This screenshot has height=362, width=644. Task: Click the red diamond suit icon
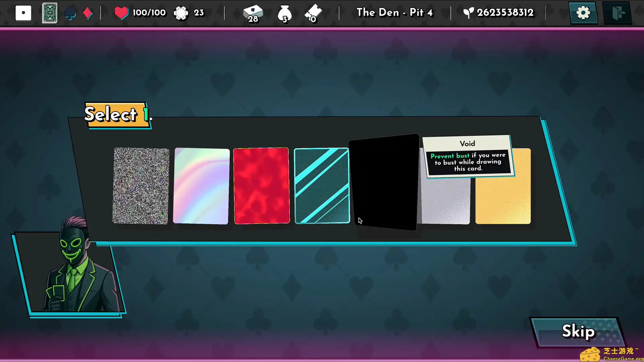87,13
